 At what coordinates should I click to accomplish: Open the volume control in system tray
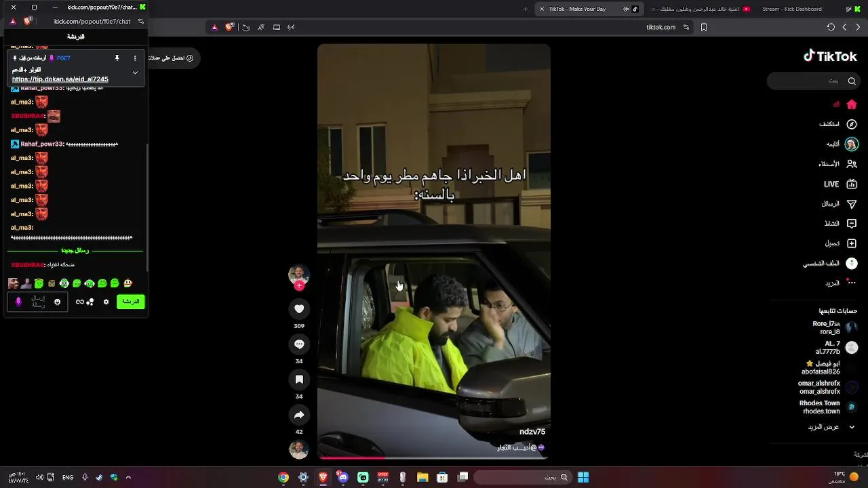pyautogui.click(x=39, y=477)
